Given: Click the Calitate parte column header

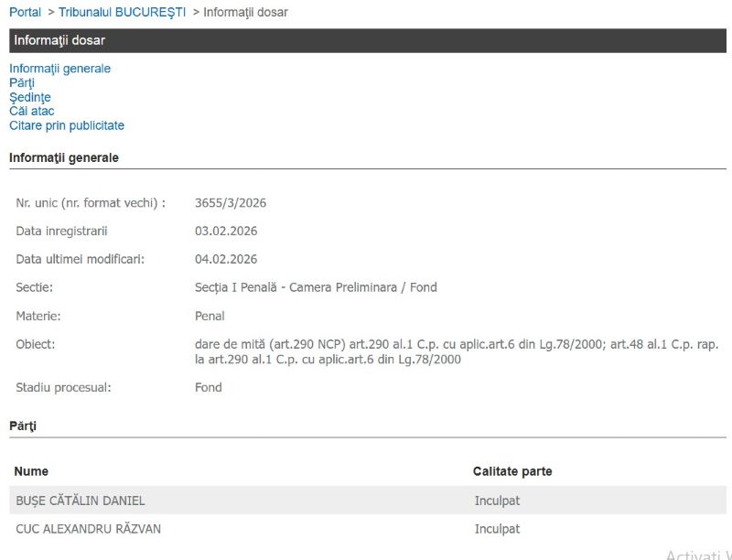Looking at the screenshot, I should click(x=512, y=471).
